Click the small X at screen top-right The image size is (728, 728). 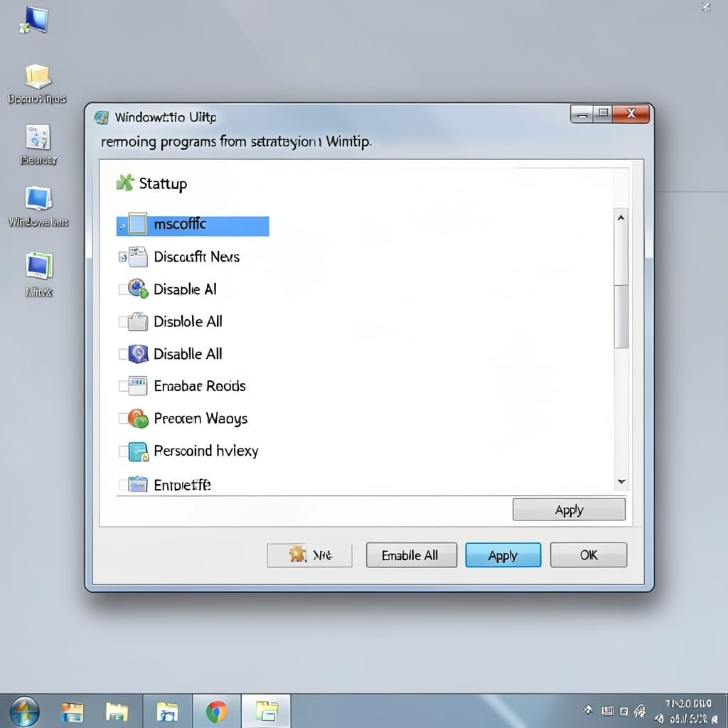tap(706, 6)
